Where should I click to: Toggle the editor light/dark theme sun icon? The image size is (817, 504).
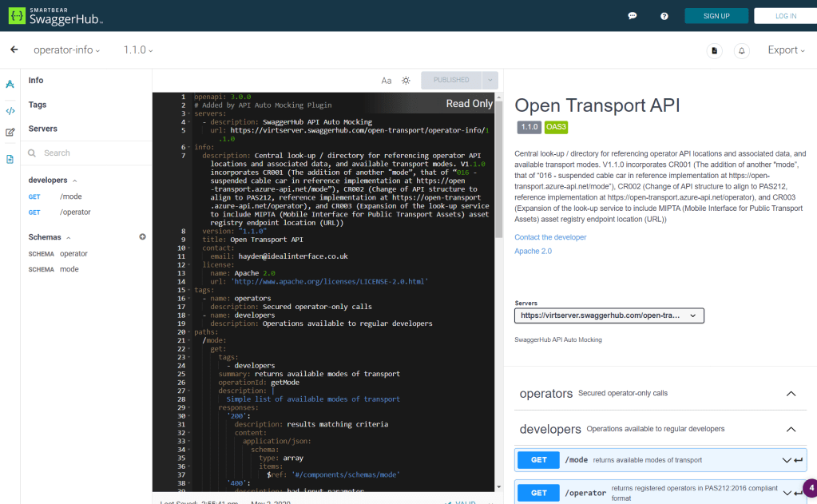(x=406, y=81)
